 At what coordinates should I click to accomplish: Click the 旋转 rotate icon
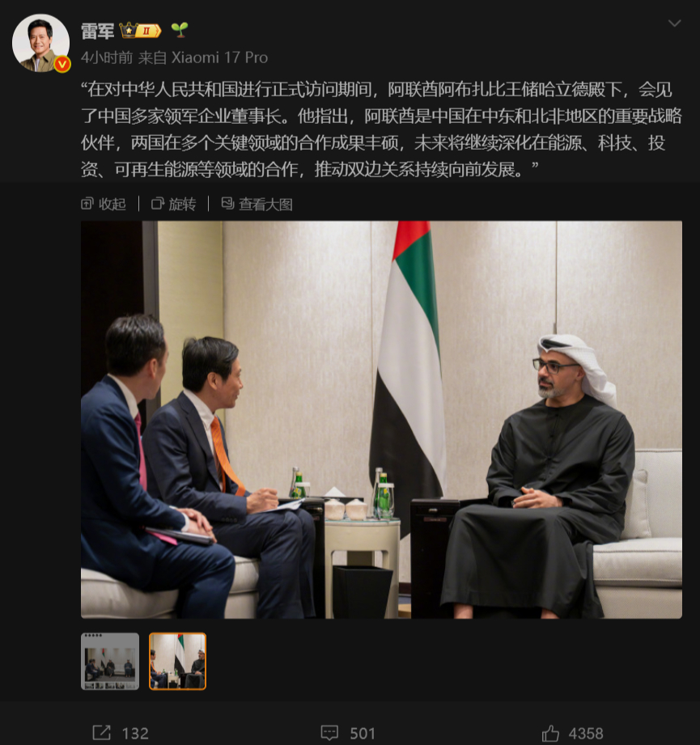157,204
